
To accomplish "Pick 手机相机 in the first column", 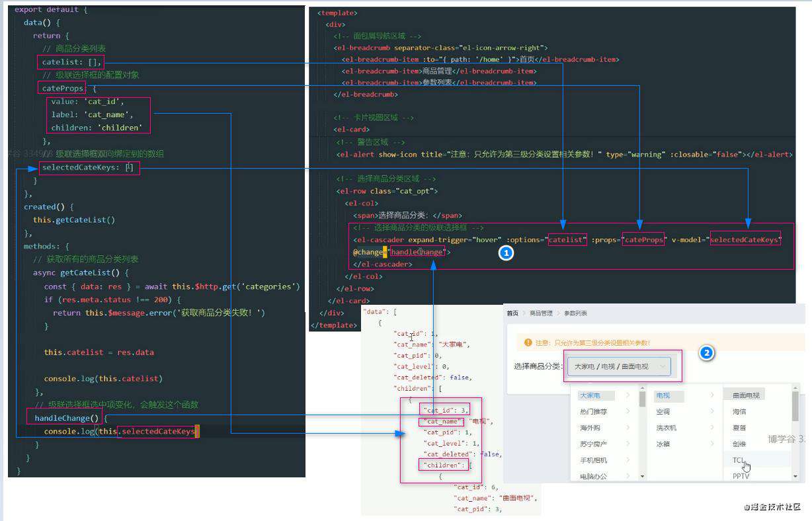I will 593,460.
